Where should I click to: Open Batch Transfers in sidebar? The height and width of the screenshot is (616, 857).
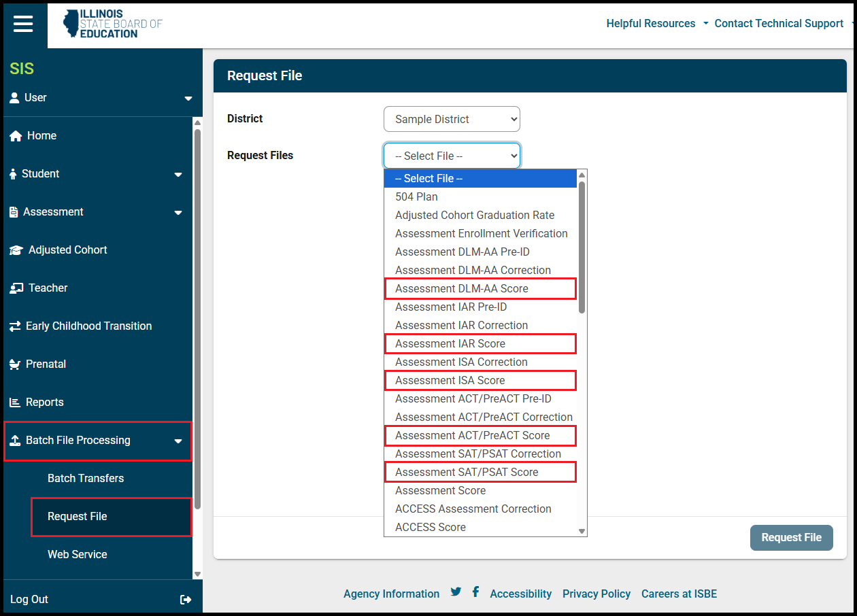point(86,479)
